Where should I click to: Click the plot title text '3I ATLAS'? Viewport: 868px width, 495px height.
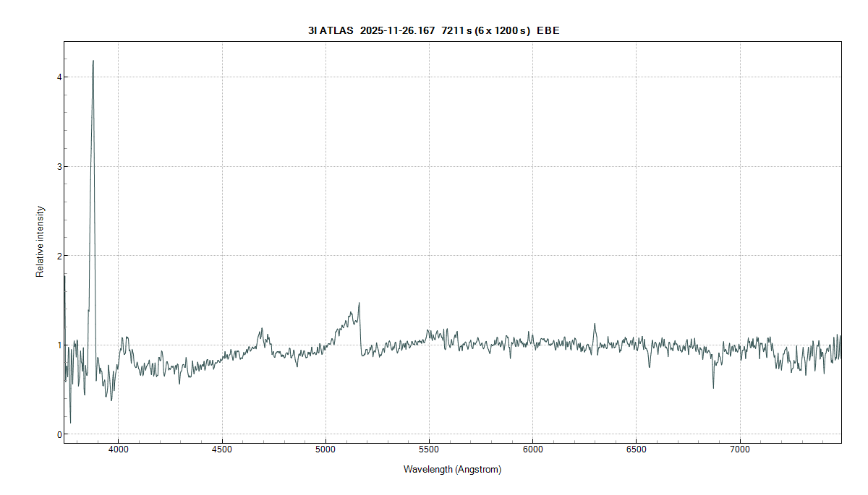click(x=330, y=30)
